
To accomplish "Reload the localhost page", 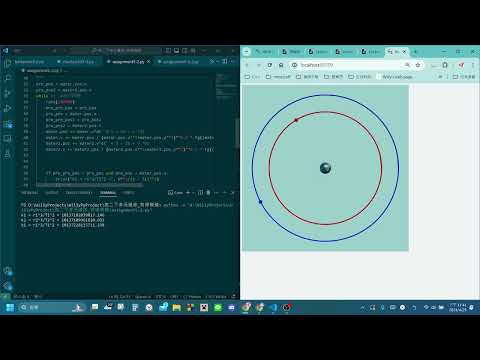I will click(x=270, y=65).
